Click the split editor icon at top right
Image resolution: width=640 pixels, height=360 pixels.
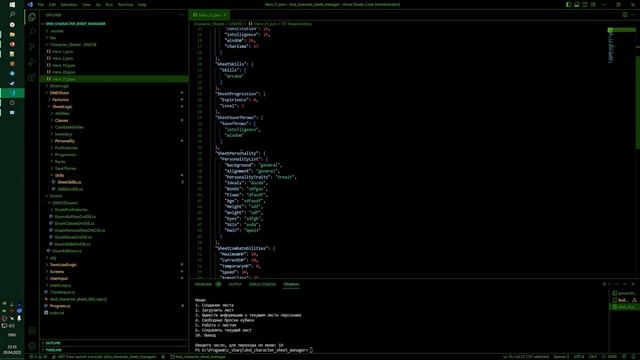(x=624, y=15)
